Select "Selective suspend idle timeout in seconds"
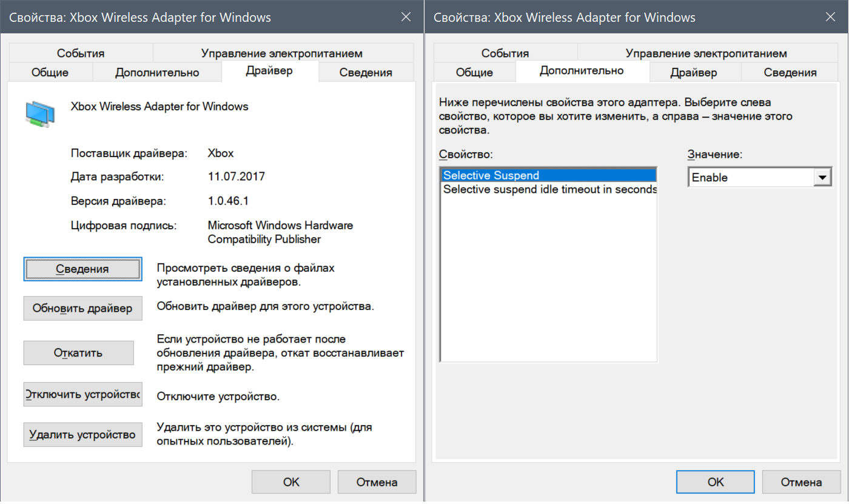849x504 pixels. point(549,189)
